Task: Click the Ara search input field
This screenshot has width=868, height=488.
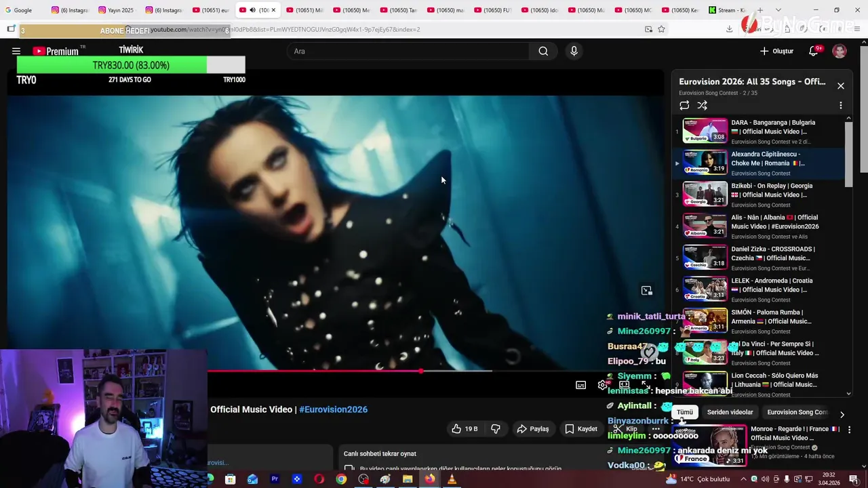Action: 408,52
